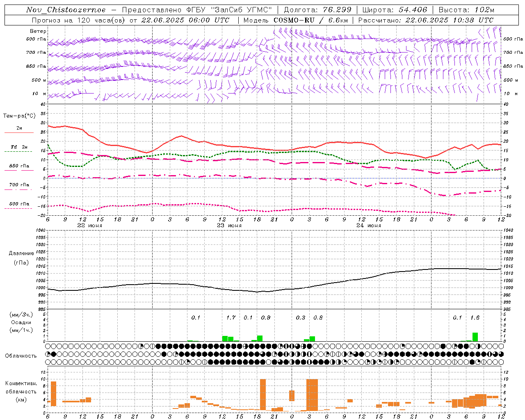The image size is (525, 420).
Task: Click the 700 гПа temperature legend entry
Action: coord(19,185)
